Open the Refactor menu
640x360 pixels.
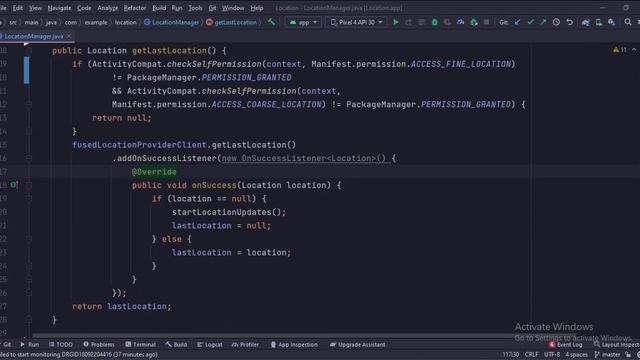tap(135, 8)
